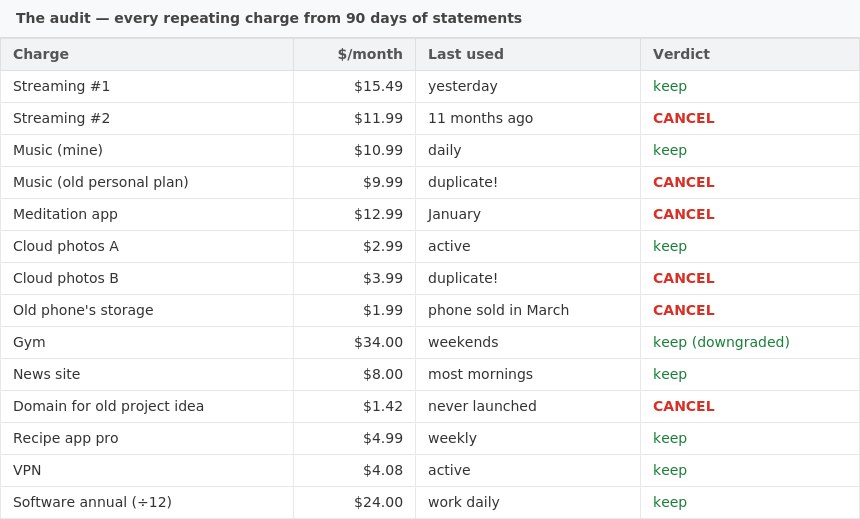Screen dimensions: 860x519
Task: Select the Charge column header
Action: [147, 54]
